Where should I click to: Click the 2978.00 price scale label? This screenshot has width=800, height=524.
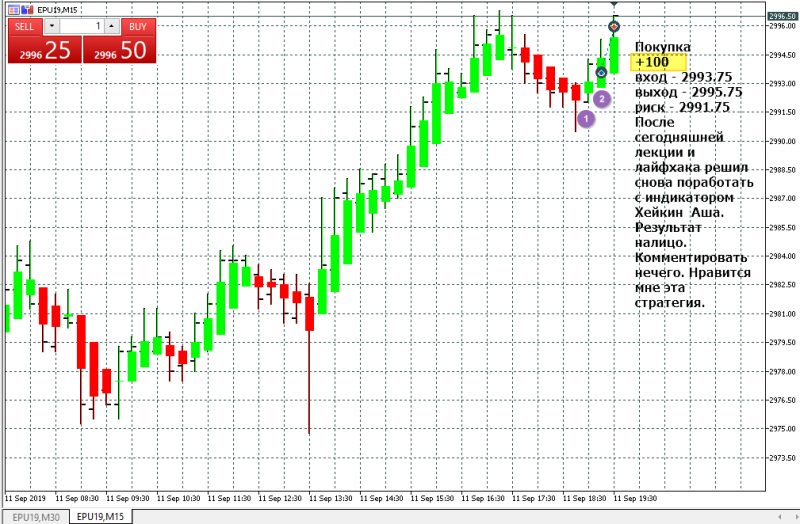[782, 371]
